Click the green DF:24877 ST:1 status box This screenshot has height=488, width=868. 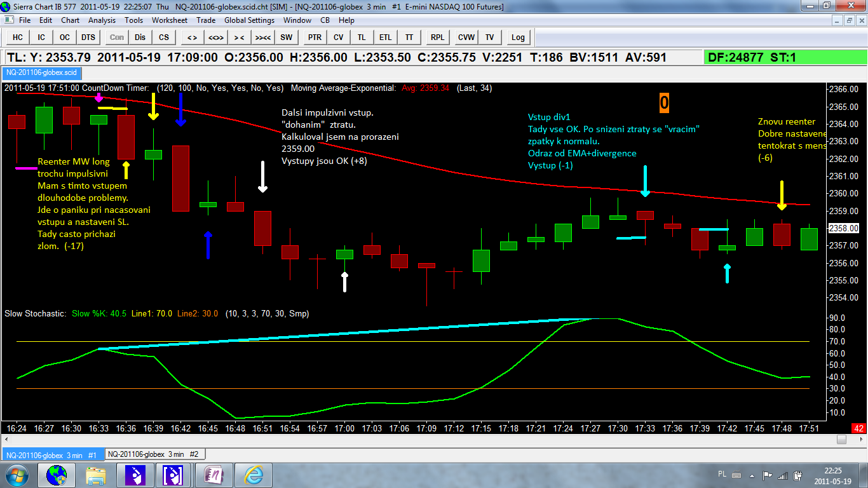784,57
